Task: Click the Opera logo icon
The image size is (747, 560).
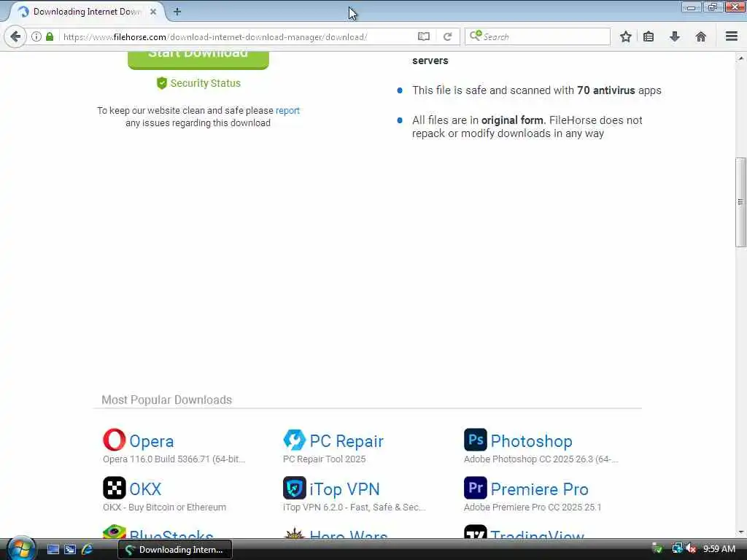Action: coord(115,440)
